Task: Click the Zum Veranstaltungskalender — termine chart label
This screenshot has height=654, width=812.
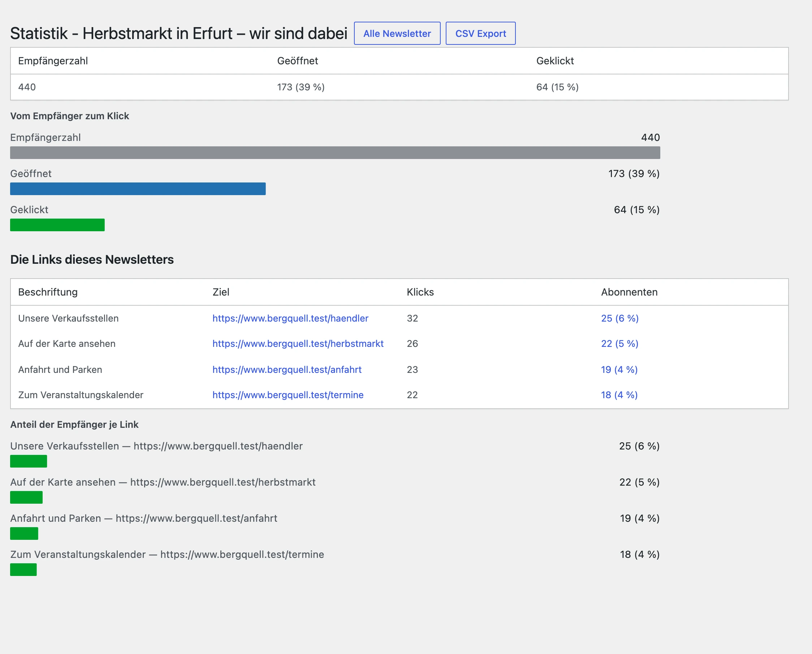Action: 167,555
